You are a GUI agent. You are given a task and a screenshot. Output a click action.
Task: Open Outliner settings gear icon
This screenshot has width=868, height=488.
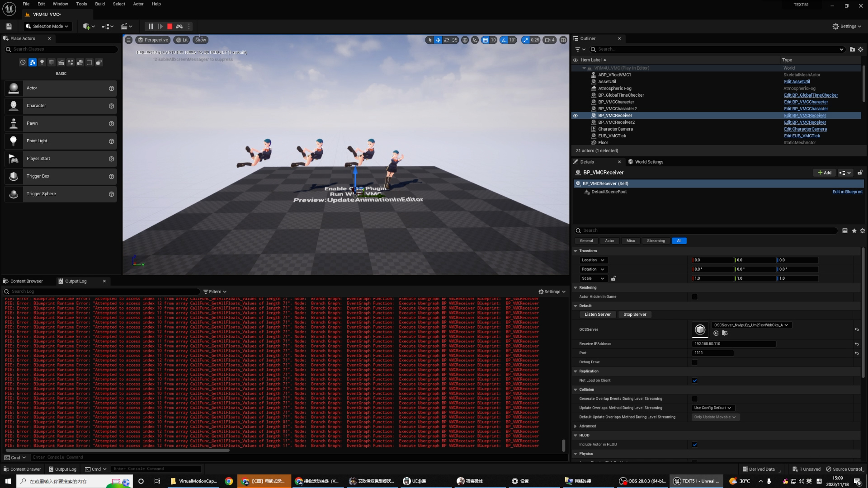click(861, 49)
